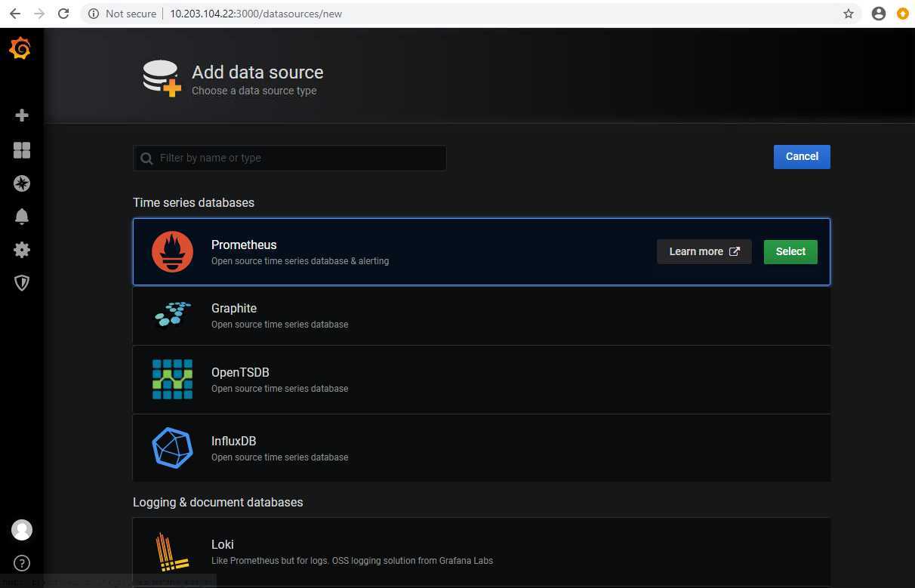Click the InfluxDB polyhedron logo
The width and height of the screenshot is (915, 588).
point(172,448)
